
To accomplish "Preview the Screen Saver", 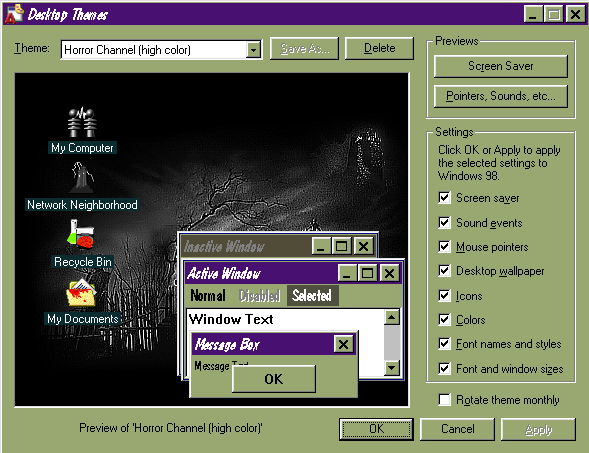I will (x=500, y=66).
